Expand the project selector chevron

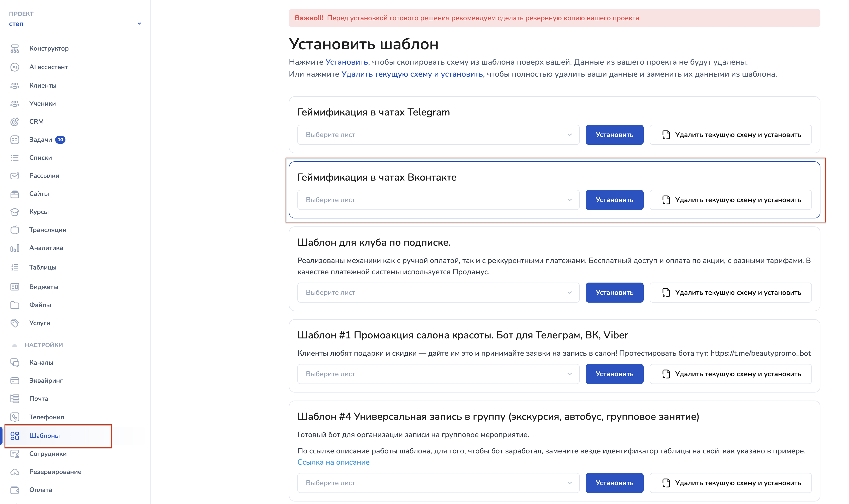click(x=139, y=24)
